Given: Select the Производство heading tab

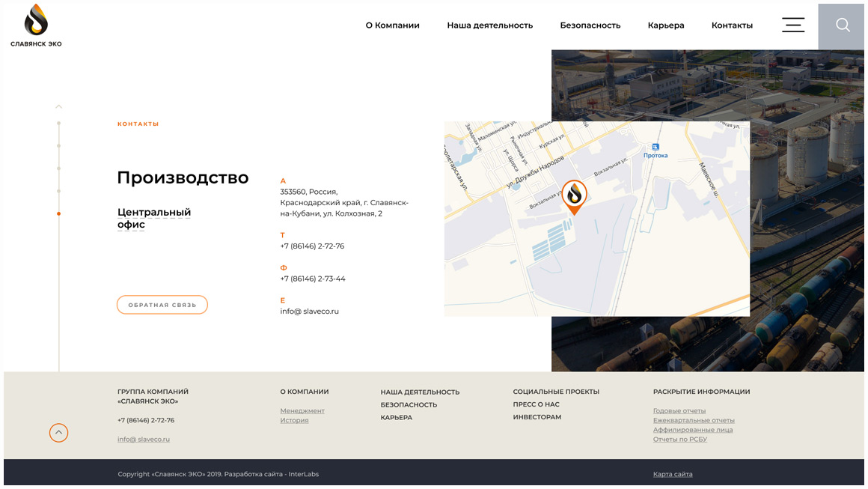Looking at the screenshot, I should tap(183, 177).
